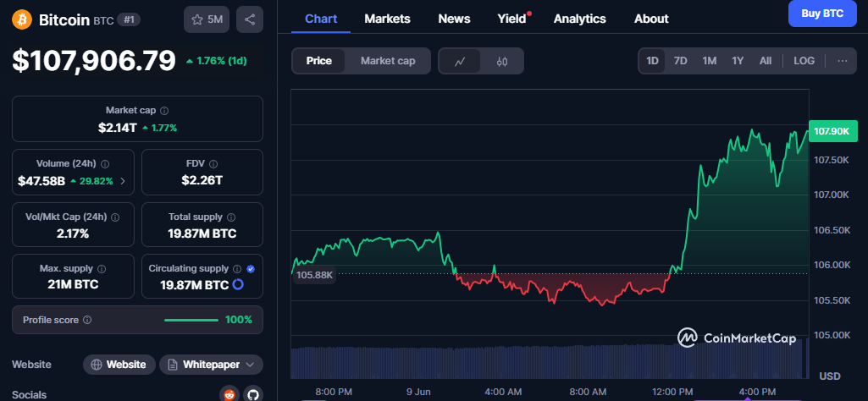The width and height of the screenshot is (868, 401).
Task: Open GitHub social link icon
Action: tap(253, 394)
